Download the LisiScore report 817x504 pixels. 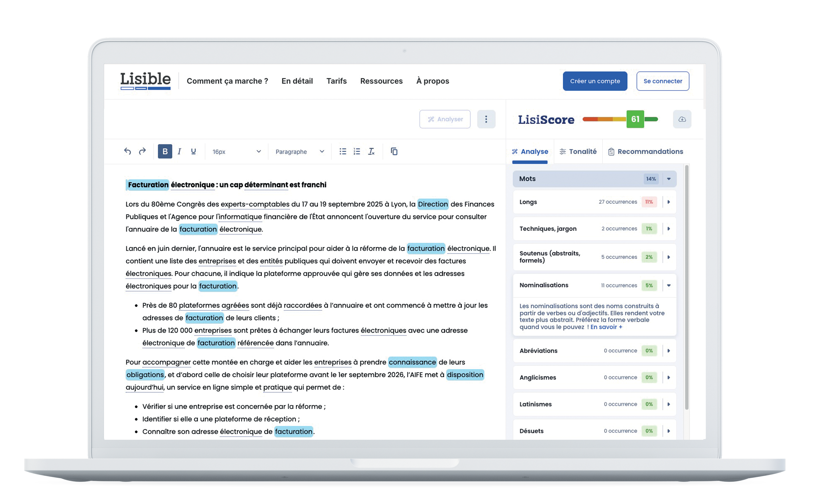(x=682, y=119)
